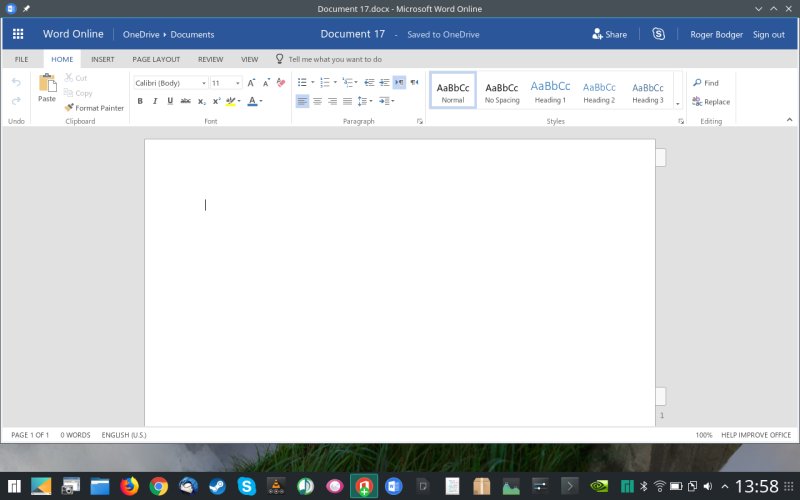Click the Share button
This screenshot has height=500, width=800.
pyautogui.click(x=609, y=34)
